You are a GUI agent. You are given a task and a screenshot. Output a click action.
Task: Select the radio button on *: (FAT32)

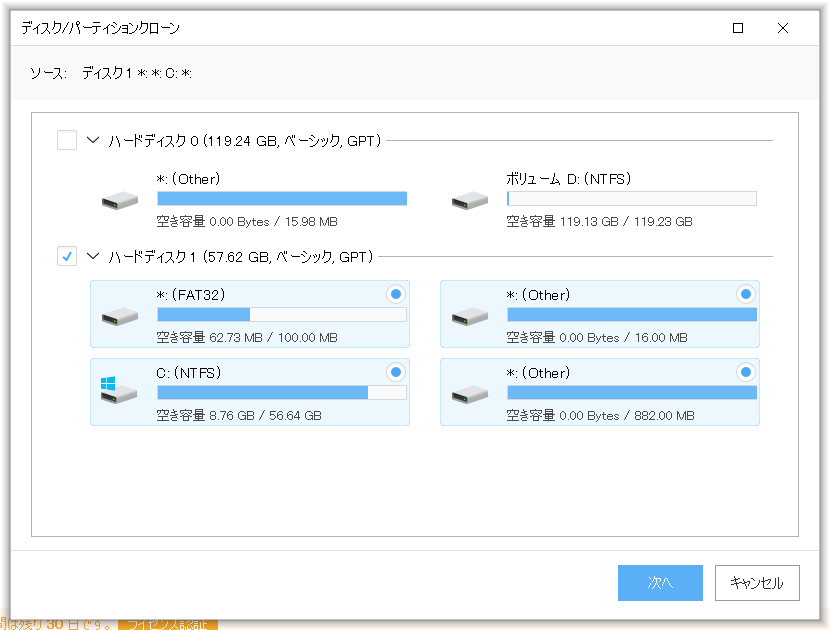[x=395, y=294]
